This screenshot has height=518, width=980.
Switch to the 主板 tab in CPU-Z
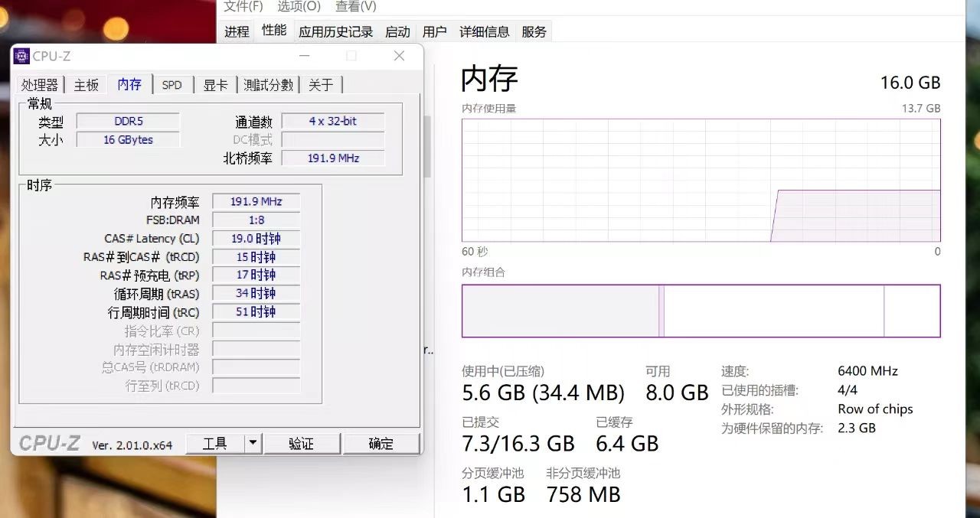click(87, 85)
